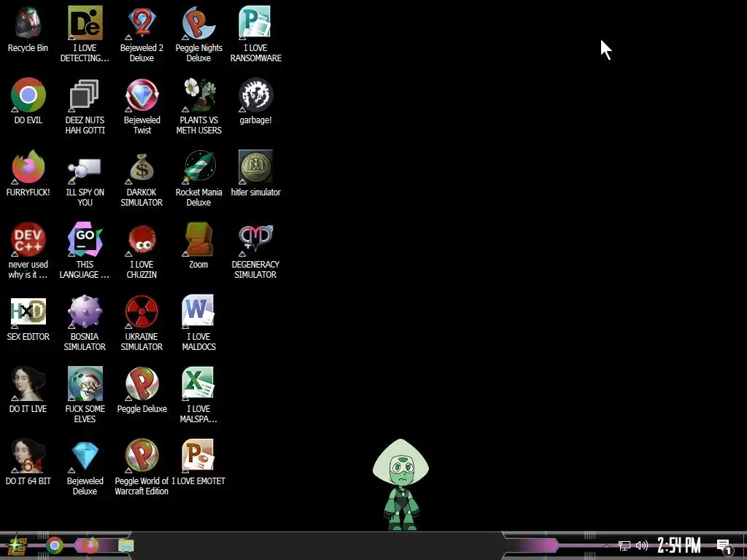Open Firefox from the taskbar
The image size is (747, 560).
(x=90, y=545)
